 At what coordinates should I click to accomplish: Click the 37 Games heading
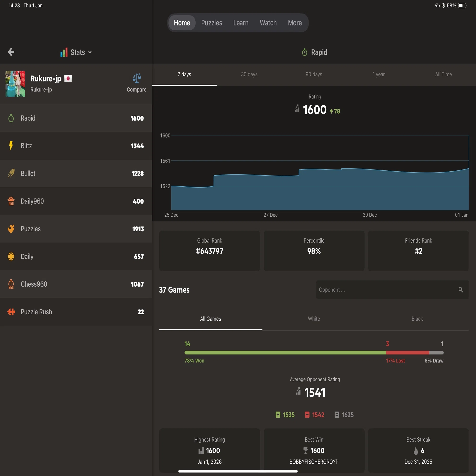click(174, 290)
